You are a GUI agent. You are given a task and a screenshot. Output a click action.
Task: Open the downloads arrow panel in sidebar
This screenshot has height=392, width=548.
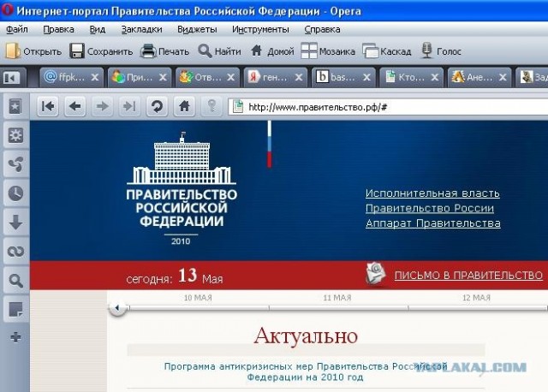15,223
